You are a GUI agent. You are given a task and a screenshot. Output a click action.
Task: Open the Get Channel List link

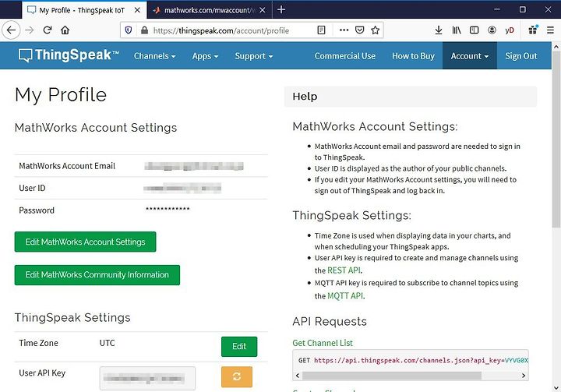[323, 343]
